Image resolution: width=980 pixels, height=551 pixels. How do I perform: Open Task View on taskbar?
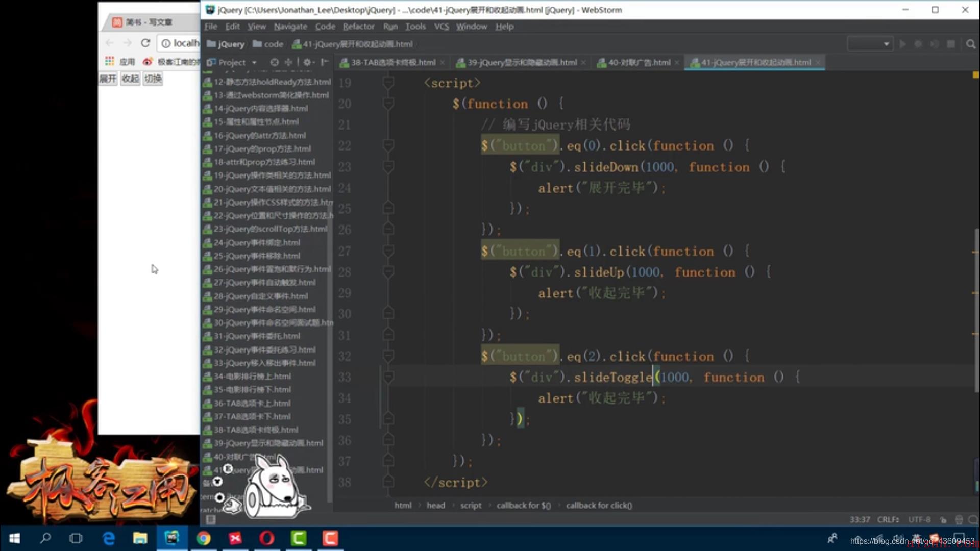76,538
